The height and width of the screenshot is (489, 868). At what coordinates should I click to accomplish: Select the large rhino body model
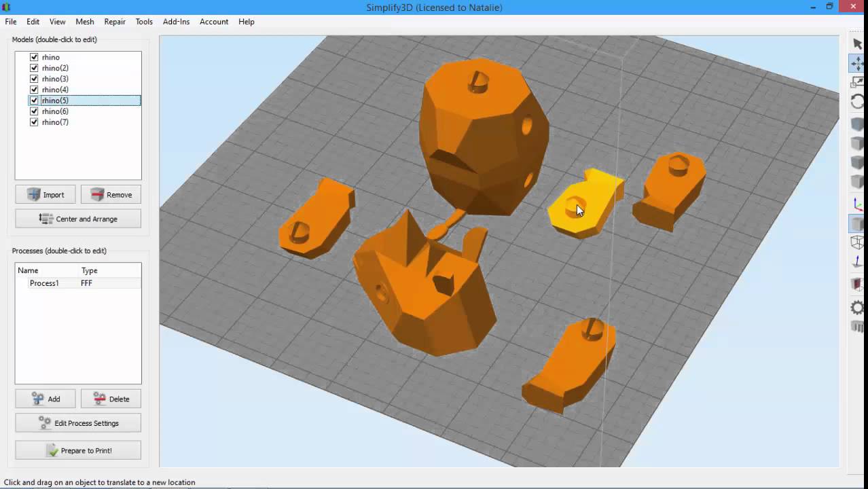(484, 136)
